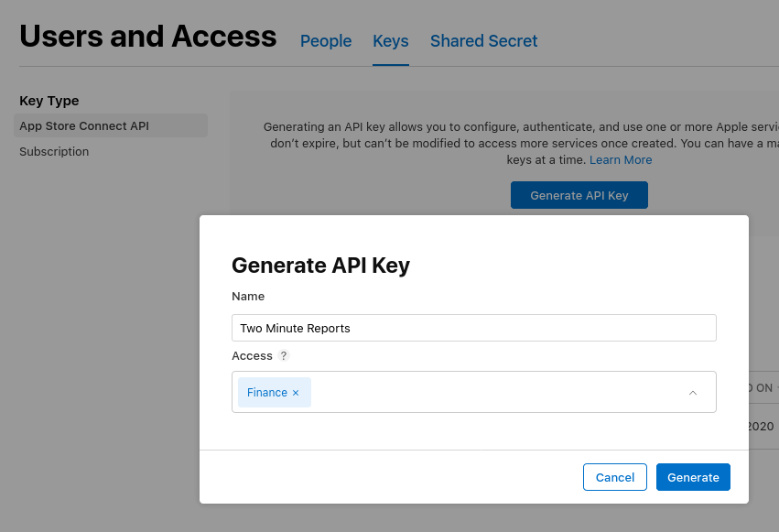Focus the Name field with Two Minute Reports

coord(474,328)
